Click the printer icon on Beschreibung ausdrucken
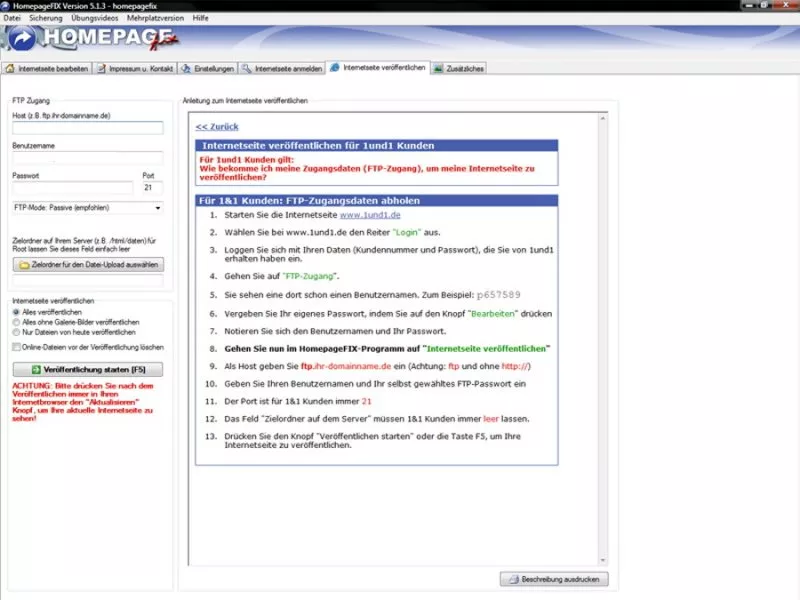This screenshot has width=800, height=600. 513,579
